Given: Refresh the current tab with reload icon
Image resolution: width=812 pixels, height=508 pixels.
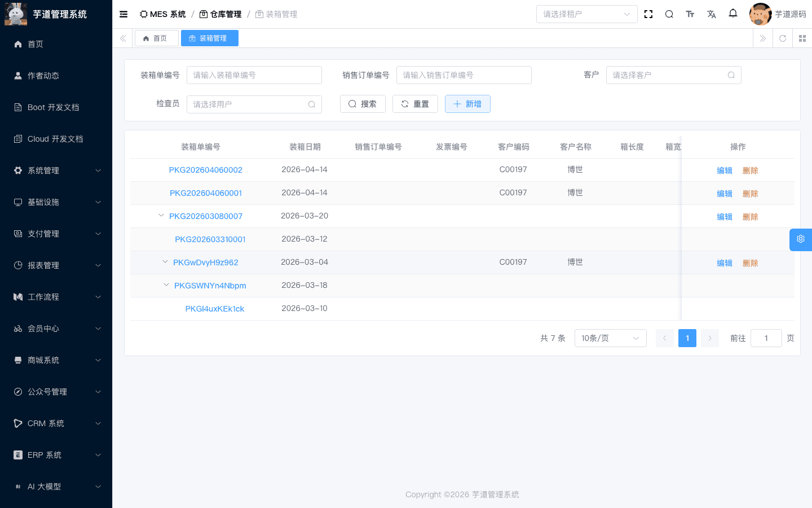Looking at the screenshot, I should coord(782,38).
